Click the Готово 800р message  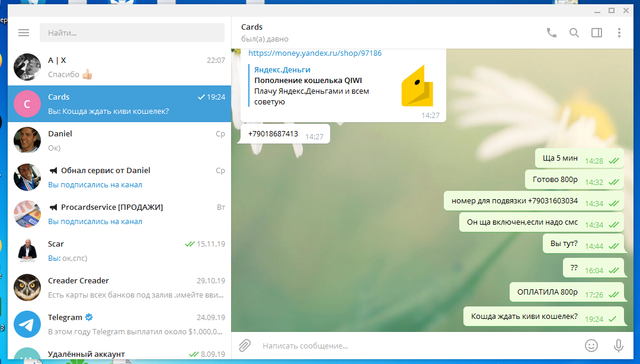tap(574, 180)
